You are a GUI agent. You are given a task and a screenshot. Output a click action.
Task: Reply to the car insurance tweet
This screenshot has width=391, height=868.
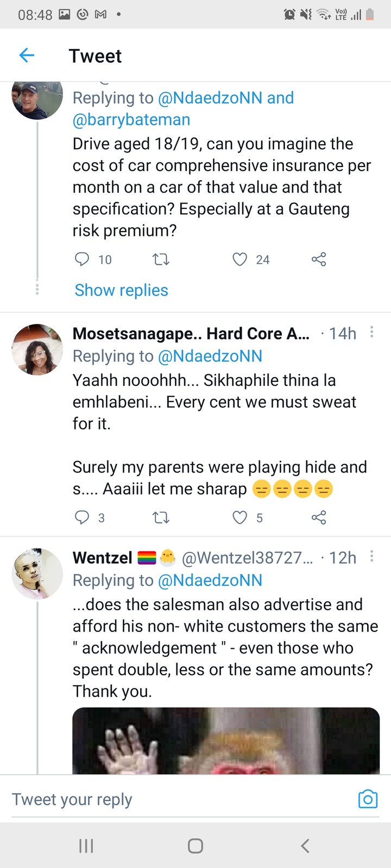click(x=81, y=259)
